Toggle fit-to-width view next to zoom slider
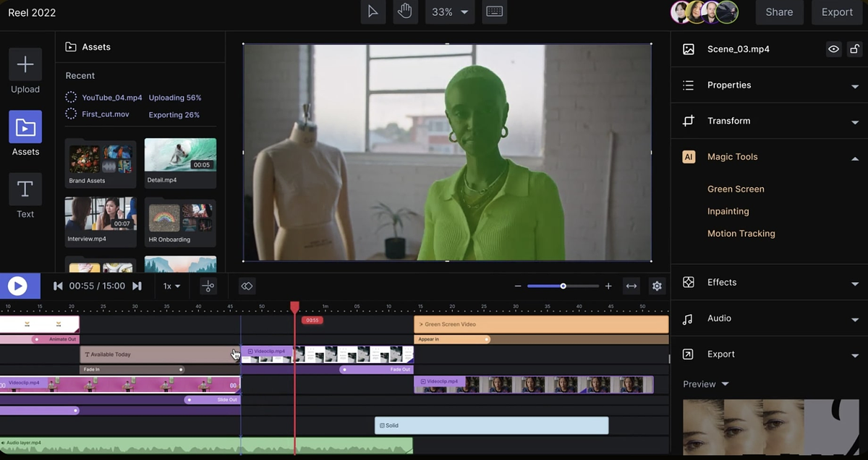The height and width of the screenshot is (460, 868). pos(631,286)
